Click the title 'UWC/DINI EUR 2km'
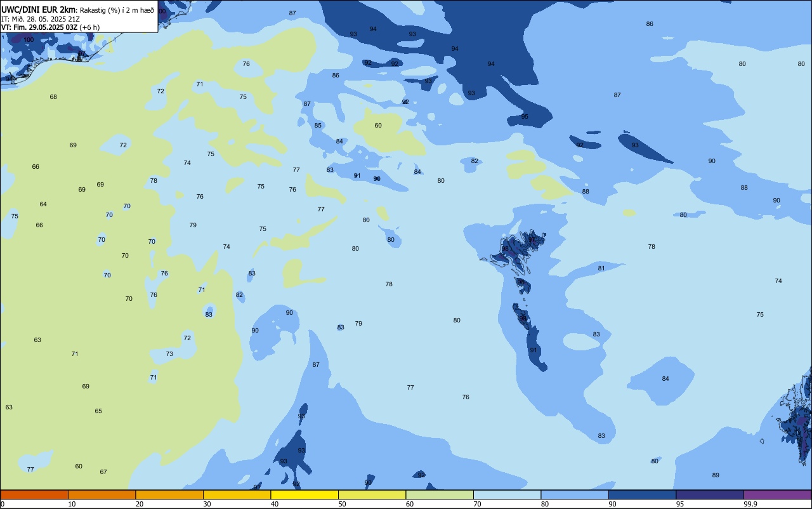 (39, 10)
